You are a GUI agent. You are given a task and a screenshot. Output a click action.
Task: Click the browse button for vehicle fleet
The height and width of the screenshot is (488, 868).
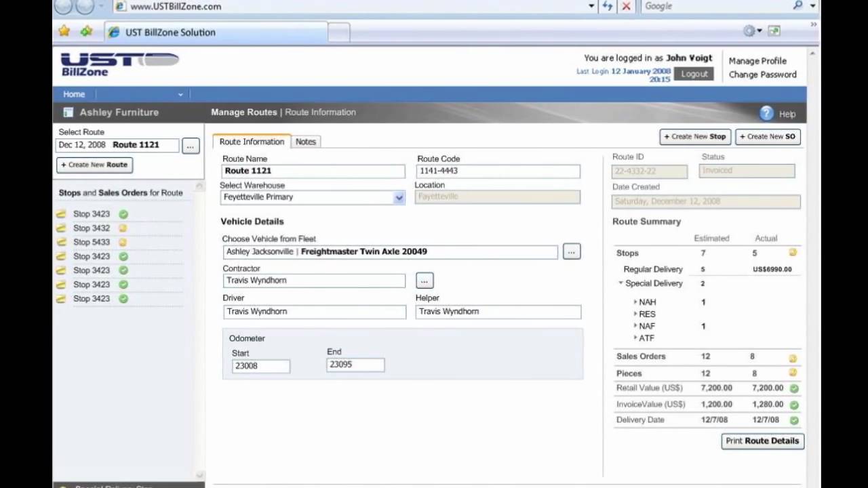click(x=571, y=251)
